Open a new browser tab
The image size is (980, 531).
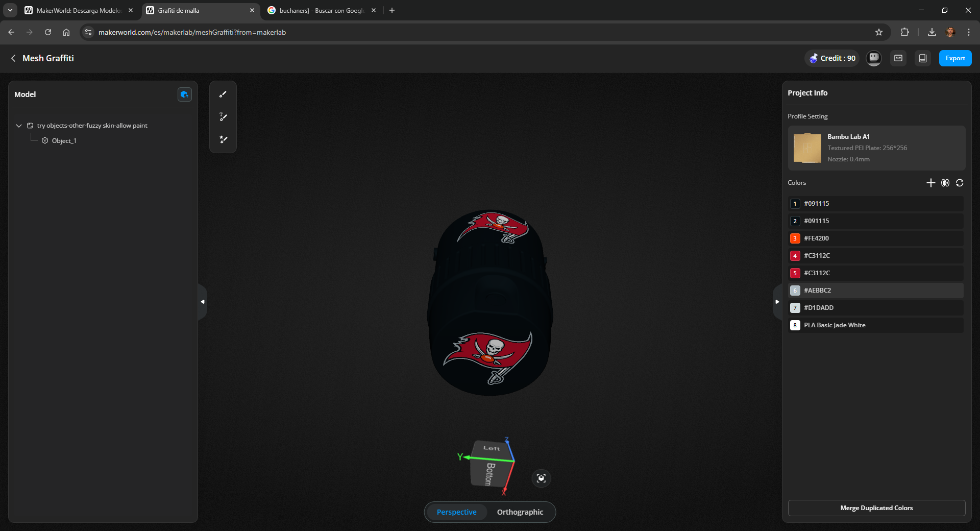coord(392,10)
